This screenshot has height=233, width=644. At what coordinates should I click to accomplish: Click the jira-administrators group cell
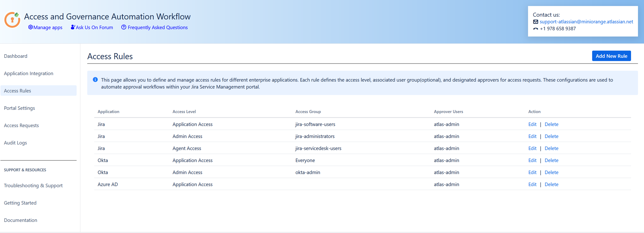[x=315, y=136]
